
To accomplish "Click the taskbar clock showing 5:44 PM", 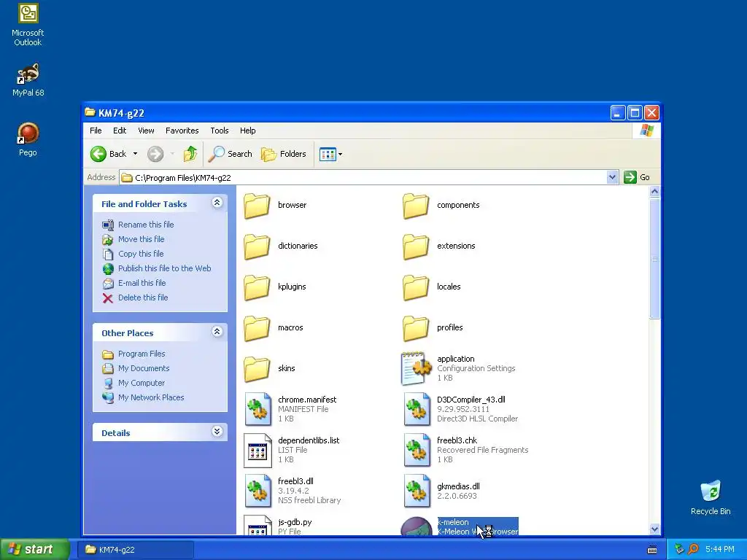I will pos(720,550).
